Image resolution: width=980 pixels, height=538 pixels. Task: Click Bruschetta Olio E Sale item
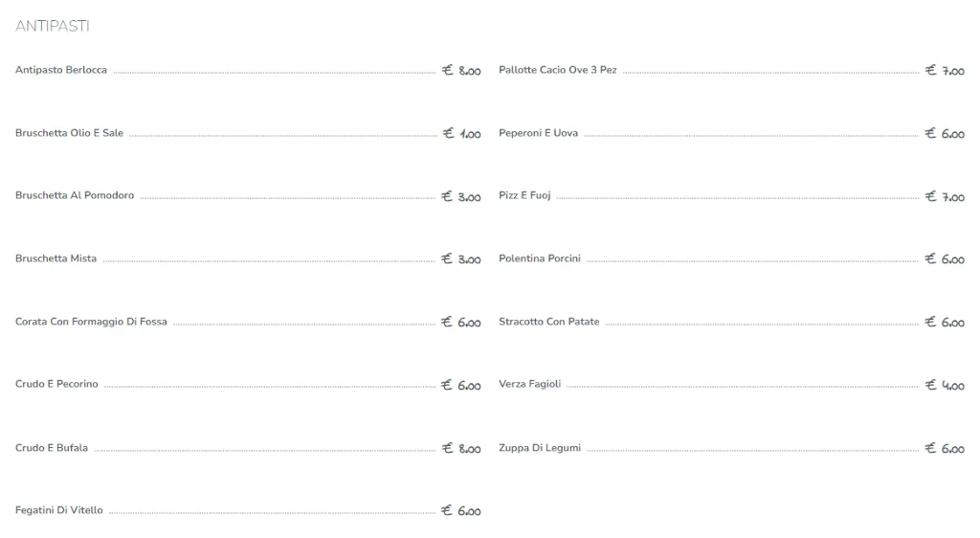point(69,133)
